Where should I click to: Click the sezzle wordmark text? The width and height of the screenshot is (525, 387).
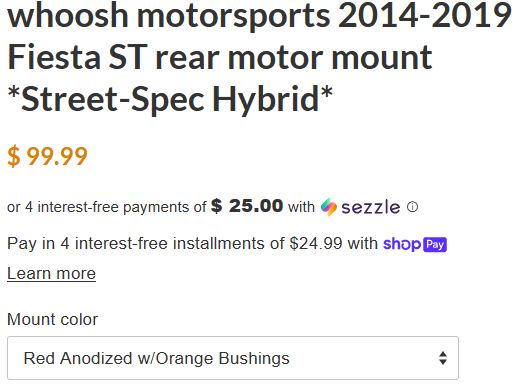pos(371,207)
